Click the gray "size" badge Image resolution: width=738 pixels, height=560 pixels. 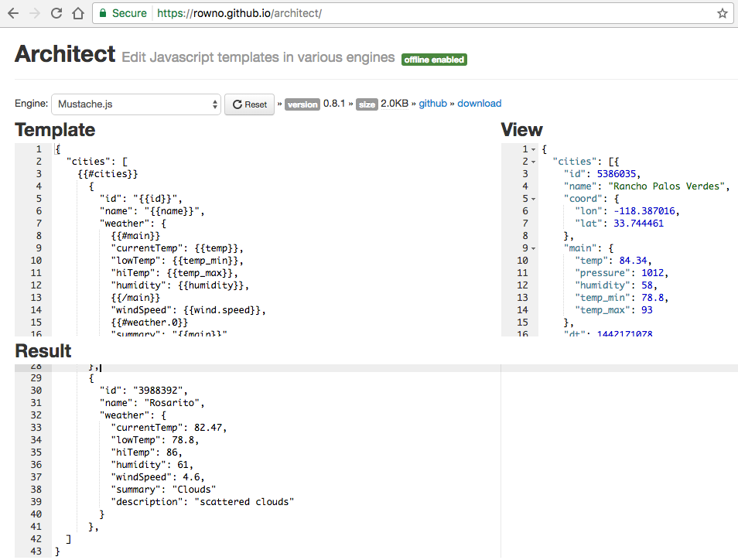point(367,104)
